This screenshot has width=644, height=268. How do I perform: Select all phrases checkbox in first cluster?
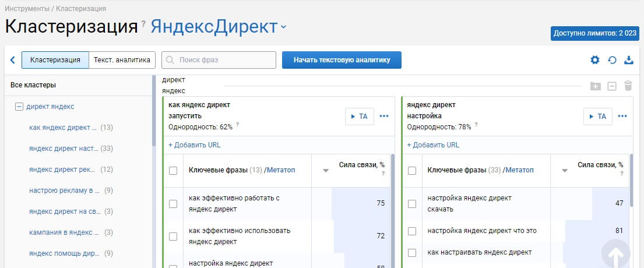click(x=173, y=170)
